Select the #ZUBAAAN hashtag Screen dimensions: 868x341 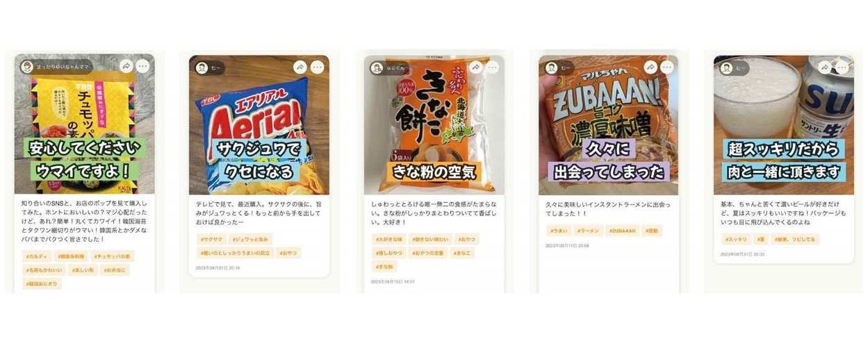tap(621, 231)
